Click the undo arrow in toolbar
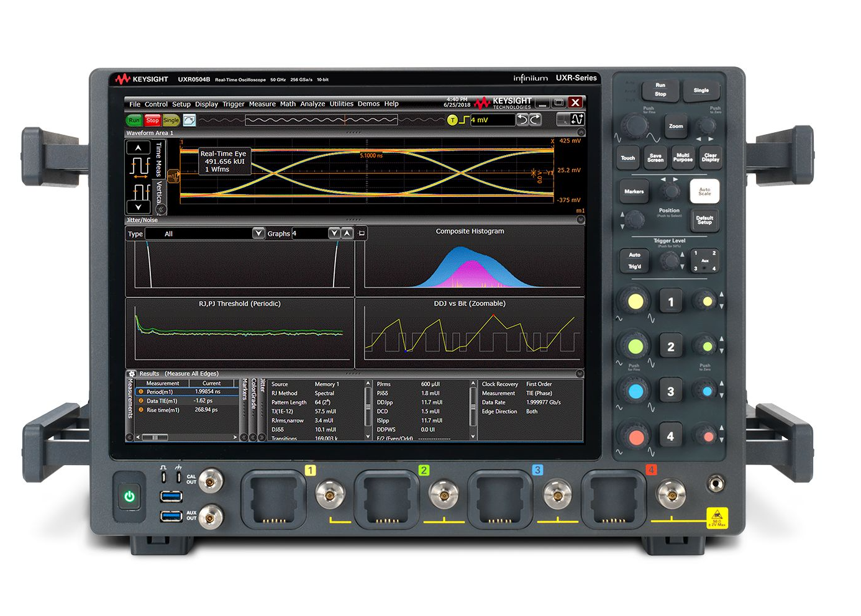Image resolution: width=861 pixels, height=616 pixels. pos(522,120)
